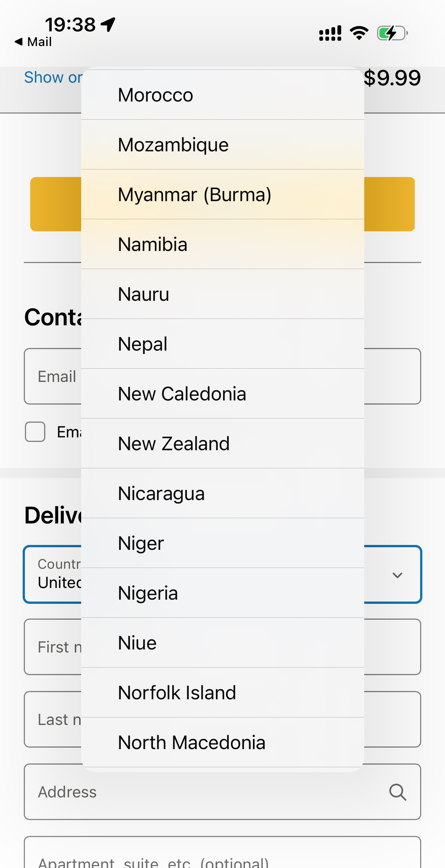The height and width of the screenshot is (868, 445).
Task: Select Nigeria in the dropdown list
Action: [222, 593]
